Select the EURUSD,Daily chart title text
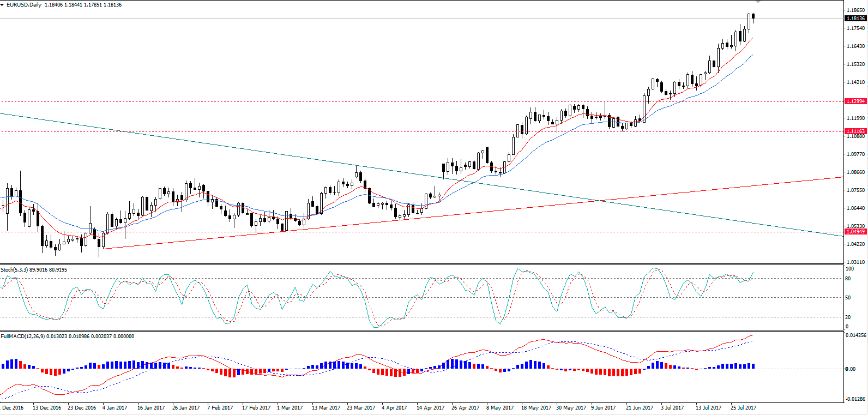 (25, 5)
